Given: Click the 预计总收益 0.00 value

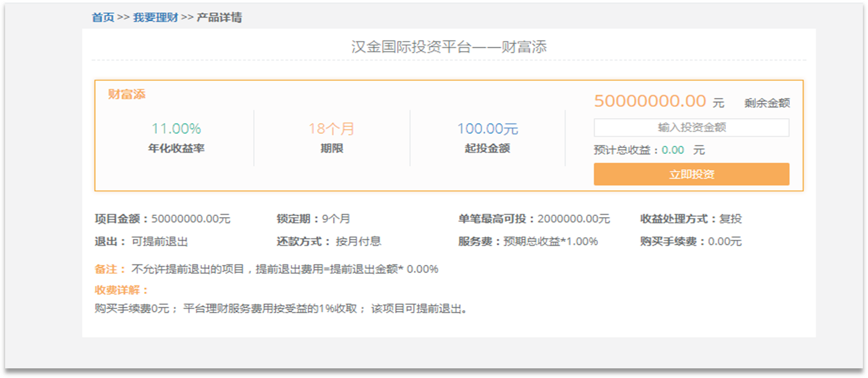Looking at the screenshot, I should click(673, 150).
